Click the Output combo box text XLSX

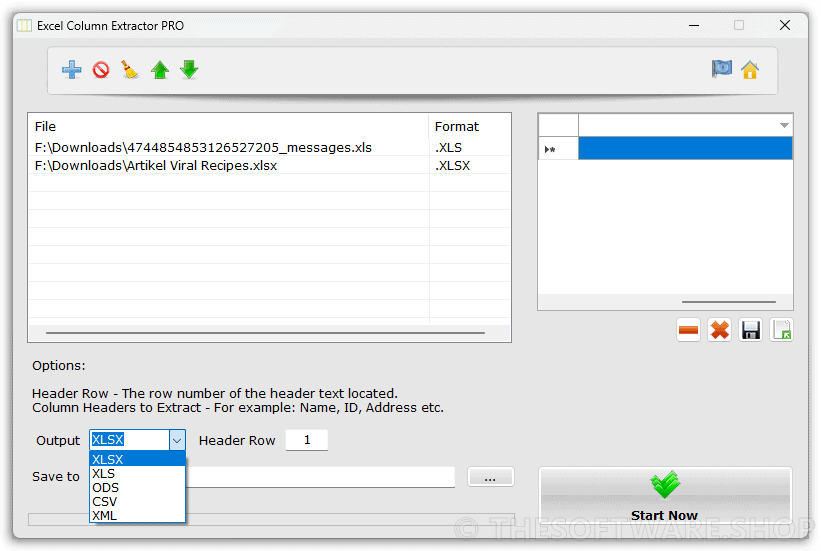[108, 440]
